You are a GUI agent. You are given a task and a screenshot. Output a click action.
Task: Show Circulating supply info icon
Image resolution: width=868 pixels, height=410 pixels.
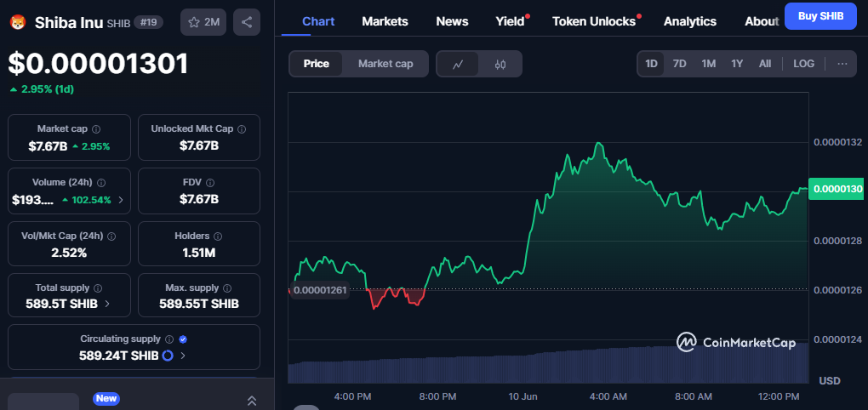pos(169,339)
